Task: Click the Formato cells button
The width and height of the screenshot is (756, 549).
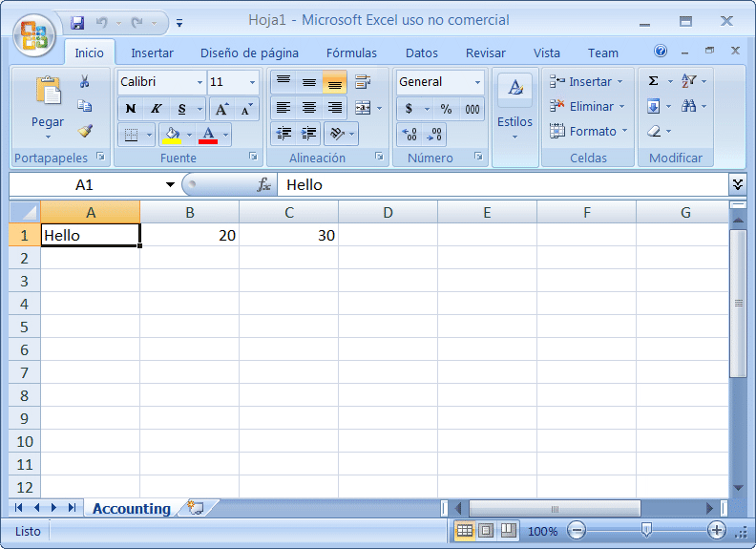Action: click(588, 131)
